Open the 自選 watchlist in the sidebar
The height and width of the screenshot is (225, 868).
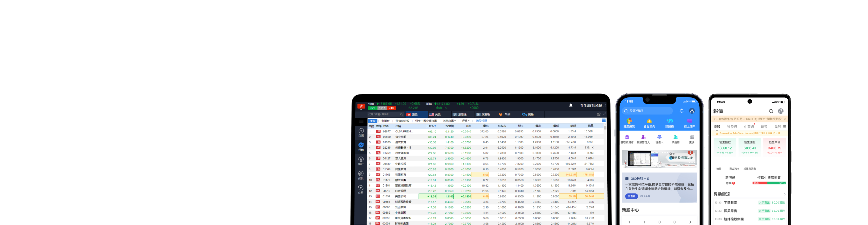[x=361, y=132]
